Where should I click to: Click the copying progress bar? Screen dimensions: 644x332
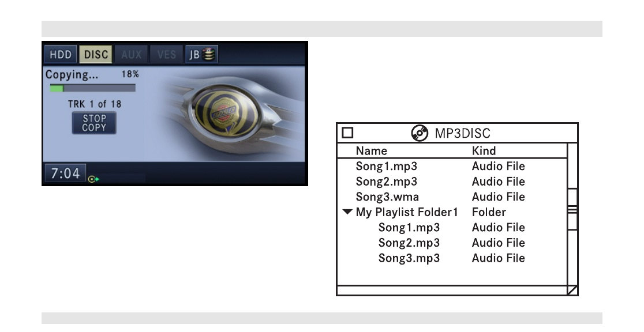coord(92,88)
